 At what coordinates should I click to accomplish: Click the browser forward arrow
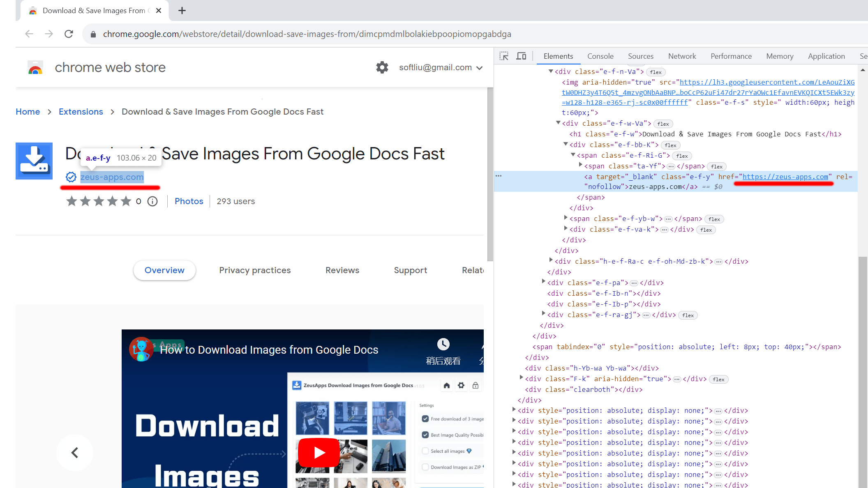pyautogui.click(x=49, y=34)
